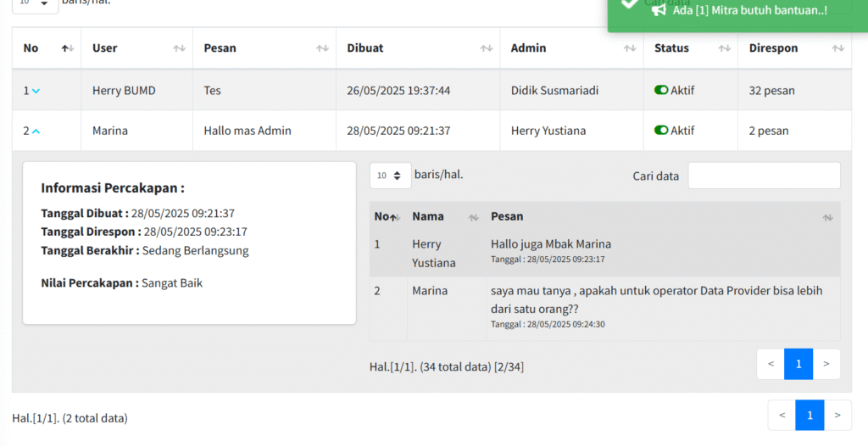This screenshot has height=447, width=868.
Task: Click megaphone icon in the notification
Action: click(x=659, y=10)
